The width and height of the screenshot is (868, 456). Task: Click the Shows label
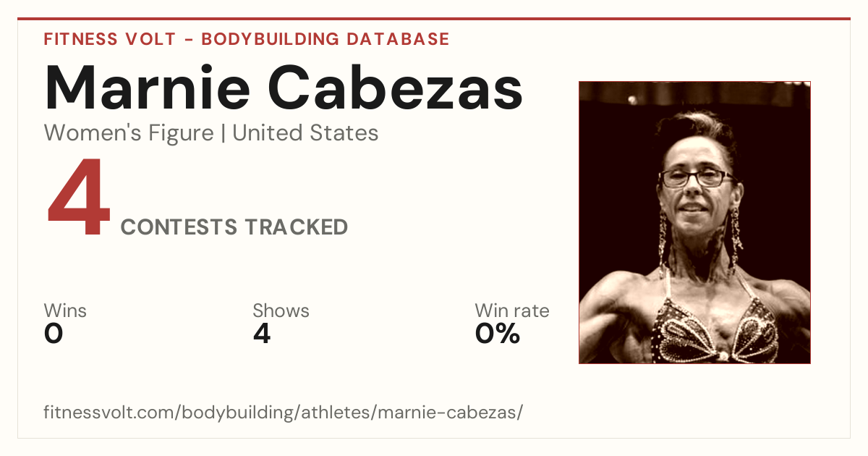pos(281,311)
